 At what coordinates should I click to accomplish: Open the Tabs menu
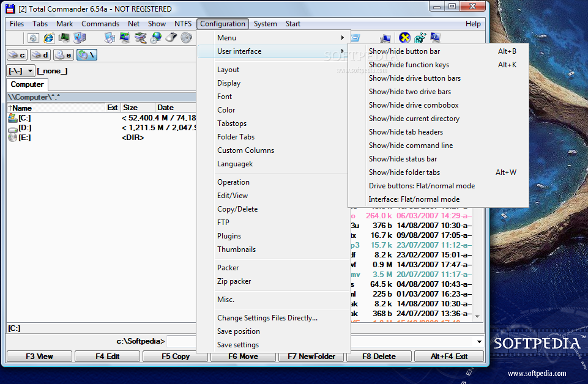pyautogui.click(x=40, y=24)
